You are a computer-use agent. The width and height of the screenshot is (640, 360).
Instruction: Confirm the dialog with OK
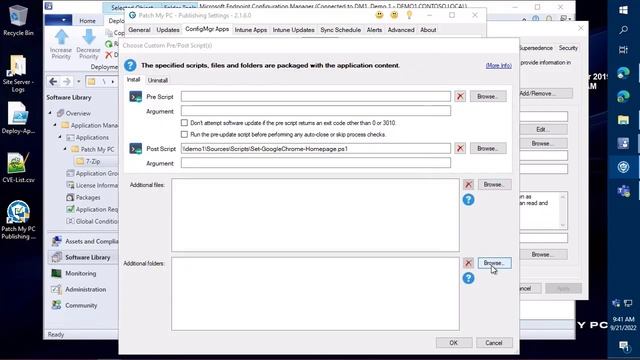[x=453, y=343]
